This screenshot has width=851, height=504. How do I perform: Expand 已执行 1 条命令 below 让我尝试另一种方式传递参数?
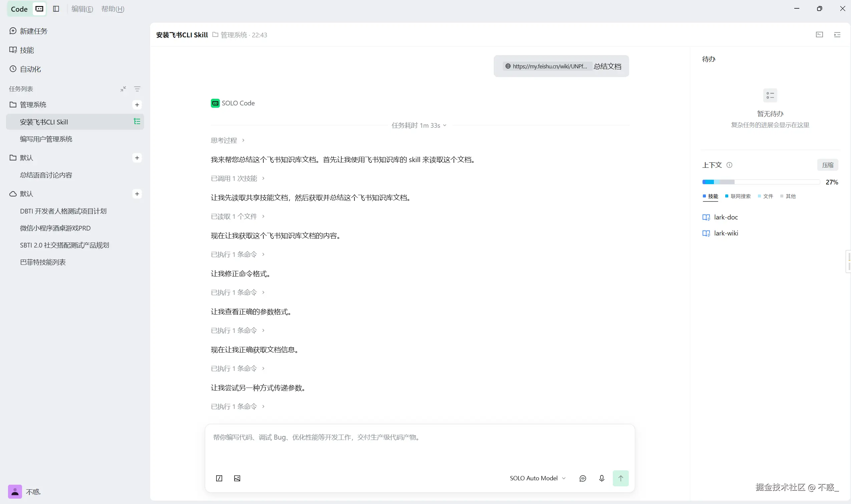point(238,407)
